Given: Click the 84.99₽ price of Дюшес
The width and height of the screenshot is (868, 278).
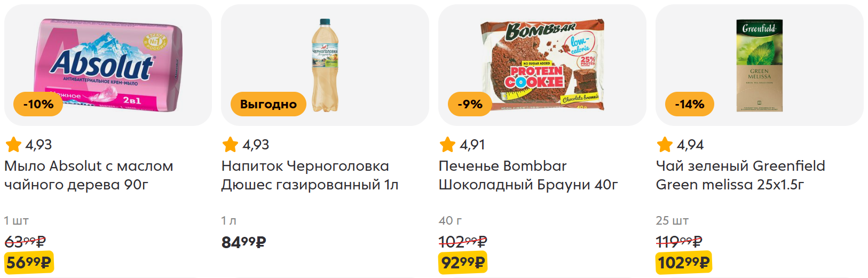Looking at the screenshot, I should point(244,242).
